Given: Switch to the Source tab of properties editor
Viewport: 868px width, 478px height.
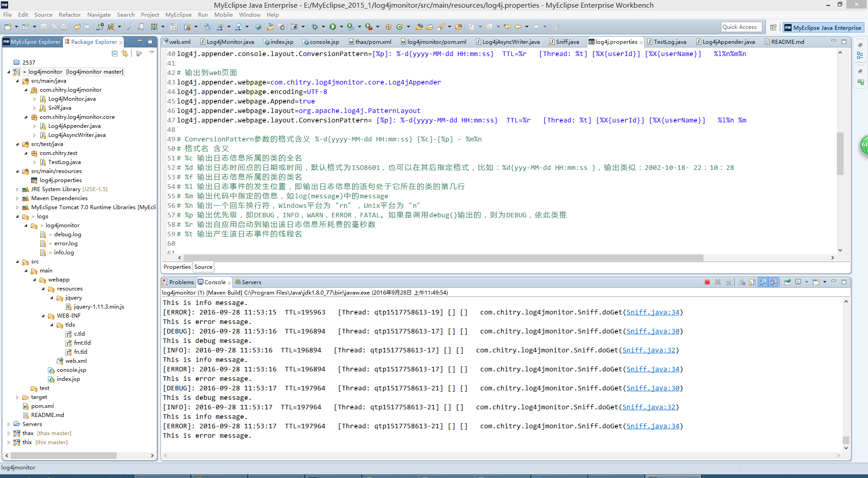Looking at the screenshot, I should point(203,267).
